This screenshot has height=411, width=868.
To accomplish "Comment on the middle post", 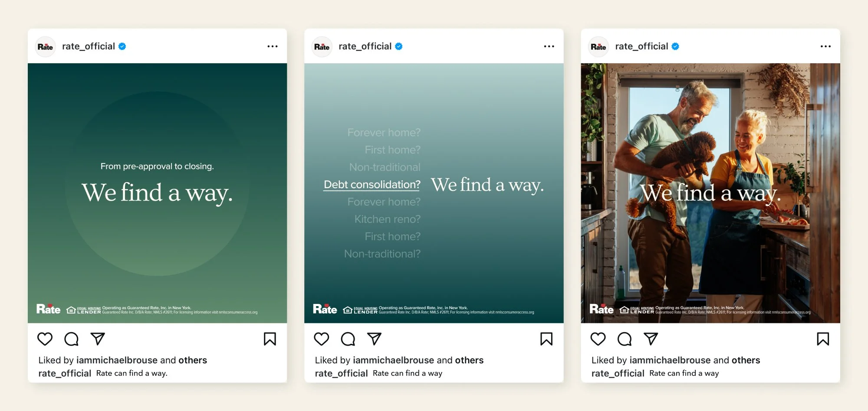I will tap(348, 339).
